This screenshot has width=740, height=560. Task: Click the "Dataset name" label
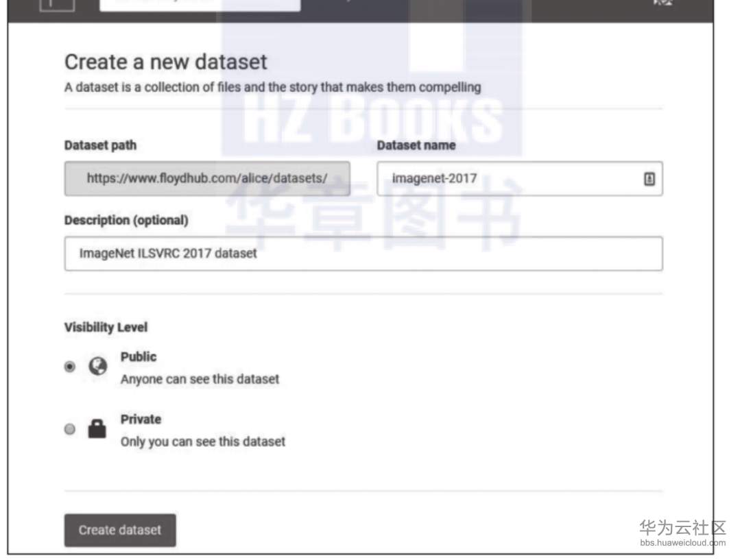[416, 145]
